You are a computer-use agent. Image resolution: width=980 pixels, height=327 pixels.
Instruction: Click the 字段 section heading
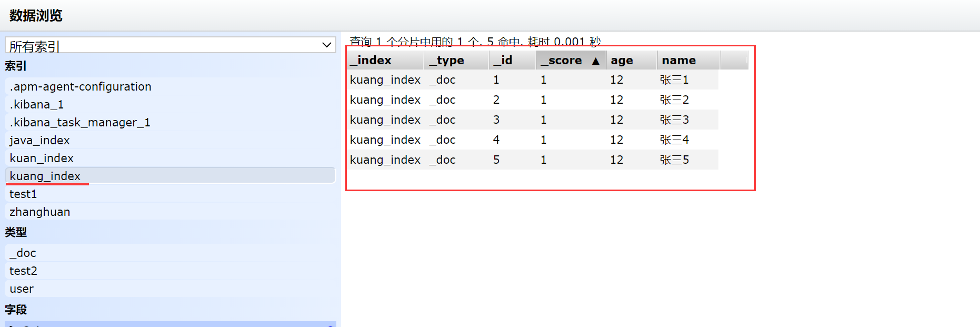pyautogui.click(x=16, y=310)
